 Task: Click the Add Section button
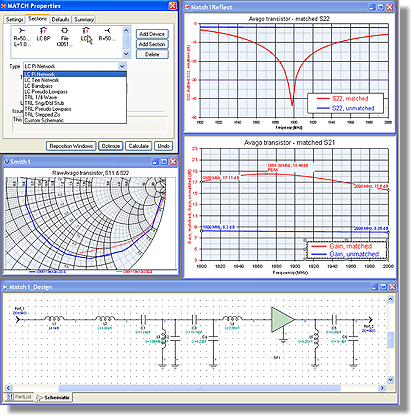tap(152, 44)
